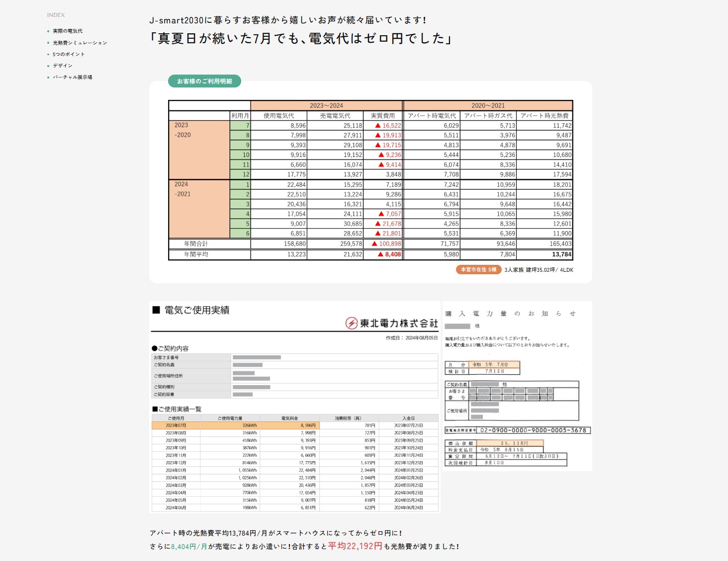728x561 pixels.
Task: Click the 売電電気代 column header
Action: [x=335, y=115]
